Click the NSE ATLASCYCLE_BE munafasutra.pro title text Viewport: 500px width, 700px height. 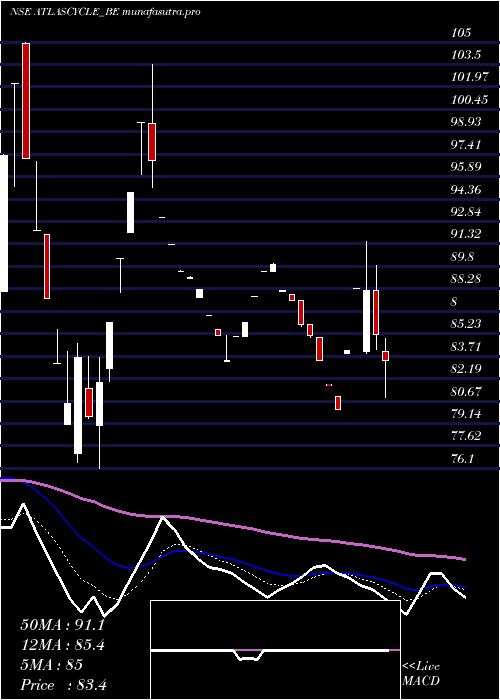coord(104,12)
